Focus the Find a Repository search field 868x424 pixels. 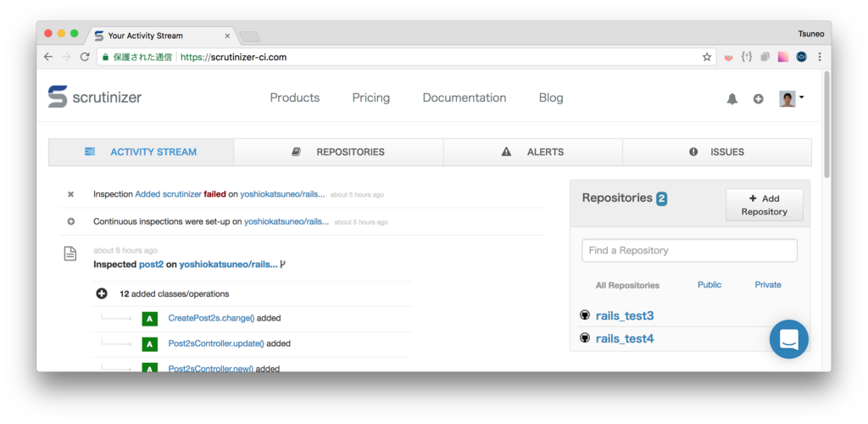click(x=689, y=251)
